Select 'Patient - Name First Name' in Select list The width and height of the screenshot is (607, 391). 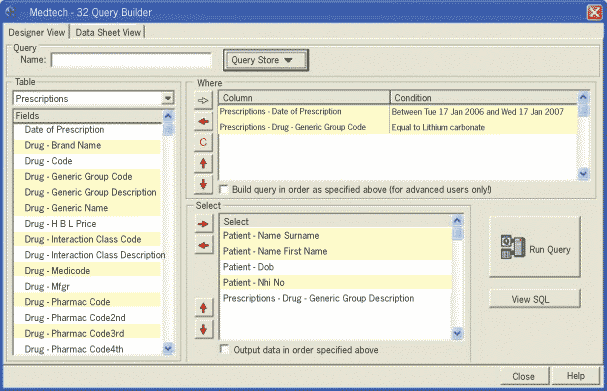click(x=336, y=252)
